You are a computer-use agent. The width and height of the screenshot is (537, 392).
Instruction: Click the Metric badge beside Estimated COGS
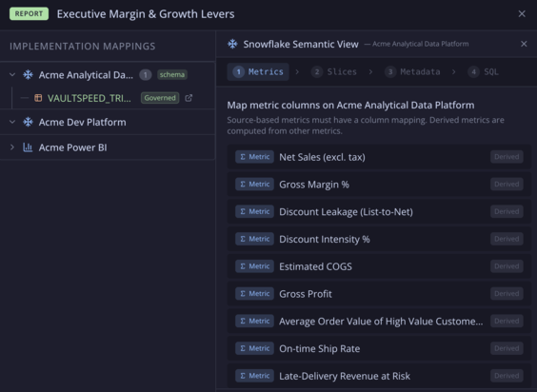(x=254, y=266)
